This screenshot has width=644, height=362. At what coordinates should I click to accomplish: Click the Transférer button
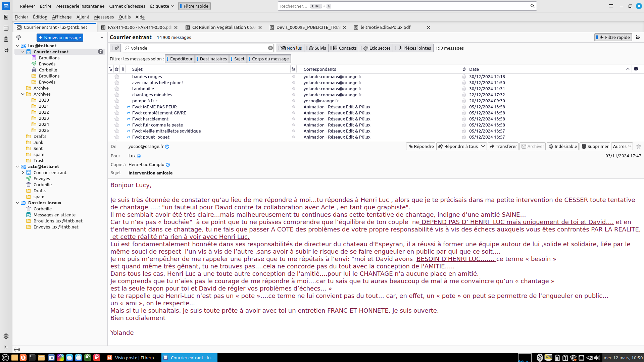coord(503,146)
